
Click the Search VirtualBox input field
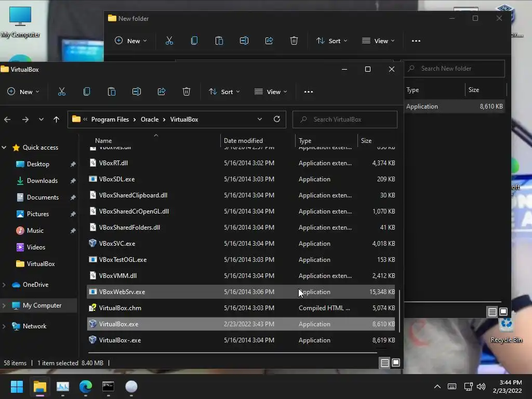[345, 119]
